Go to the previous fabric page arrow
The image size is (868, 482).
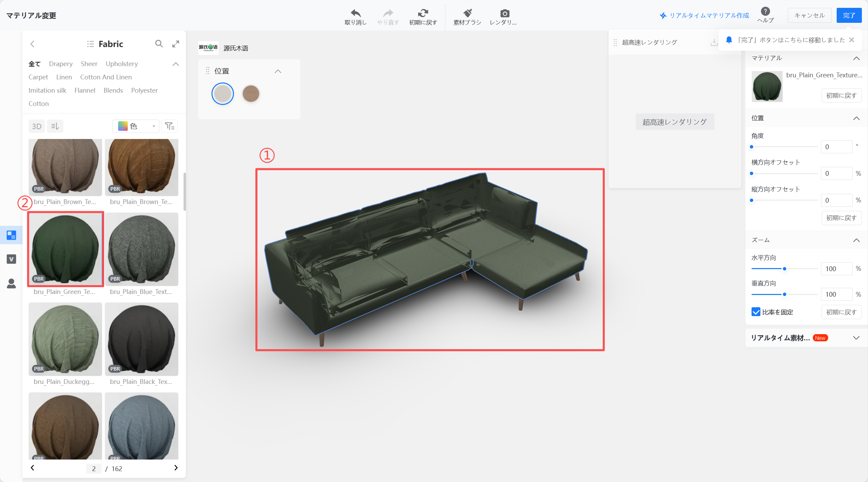coord(32,468)
